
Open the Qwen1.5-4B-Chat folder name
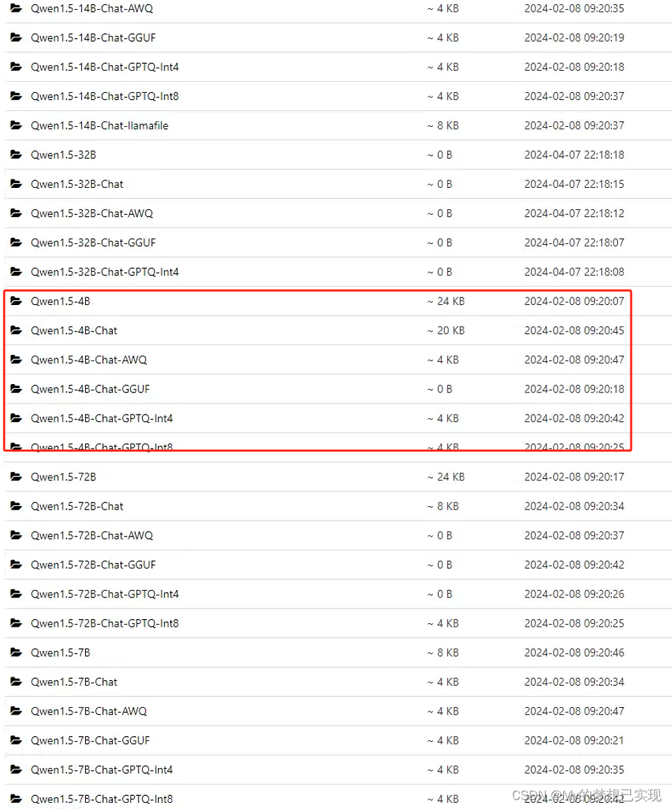74,331
